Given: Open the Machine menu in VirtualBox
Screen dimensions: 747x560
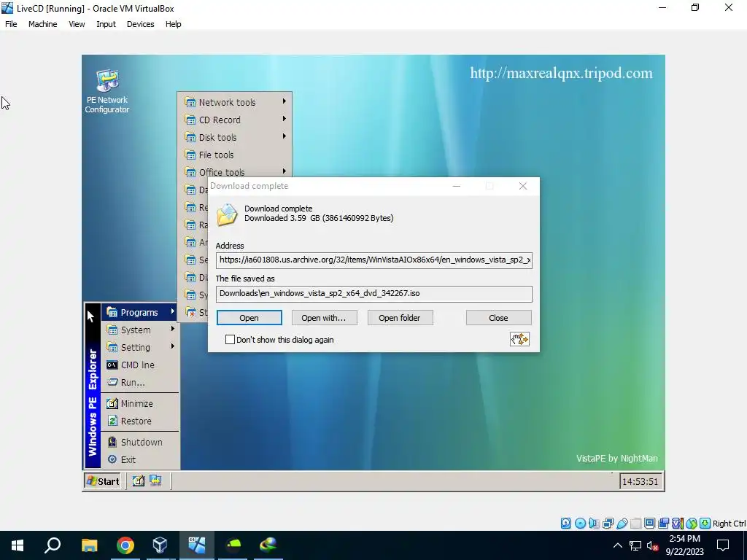Looking at the screenshot, I should point(43,24).
